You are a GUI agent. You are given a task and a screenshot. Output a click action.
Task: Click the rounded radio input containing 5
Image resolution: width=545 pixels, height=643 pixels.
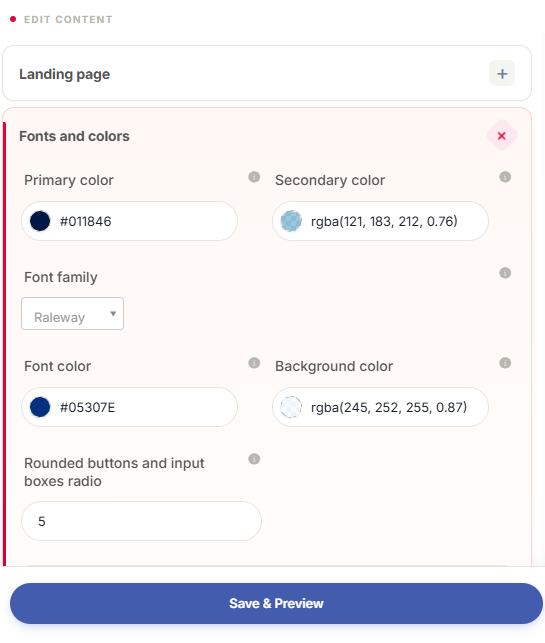click(141, 521)
